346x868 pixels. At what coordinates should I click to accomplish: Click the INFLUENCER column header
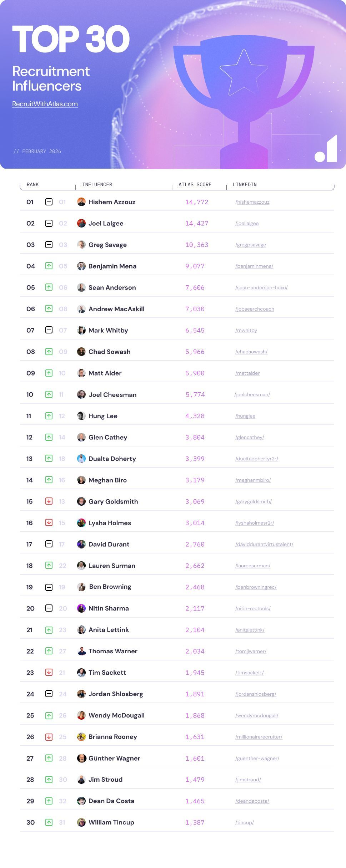pos(97,185)
